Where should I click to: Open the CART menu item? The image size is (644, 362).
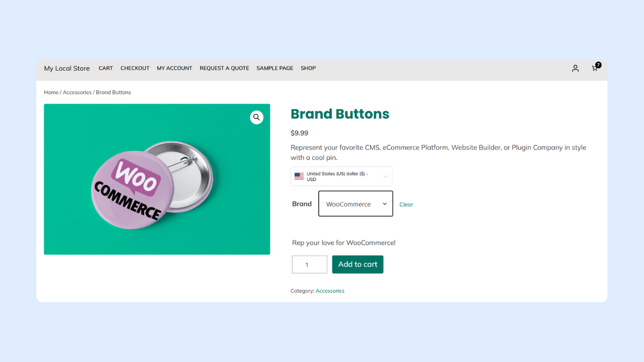click(x=106, y=68)
